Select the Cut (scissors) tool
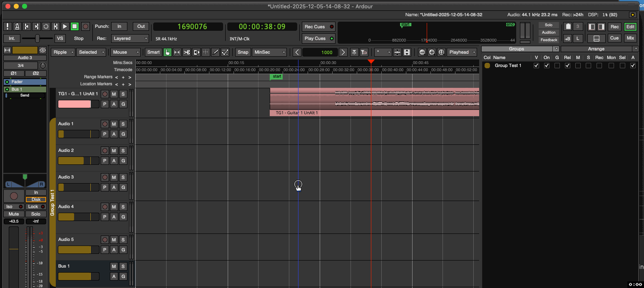This screenshot has height=288, width=644. click(186, 52)
